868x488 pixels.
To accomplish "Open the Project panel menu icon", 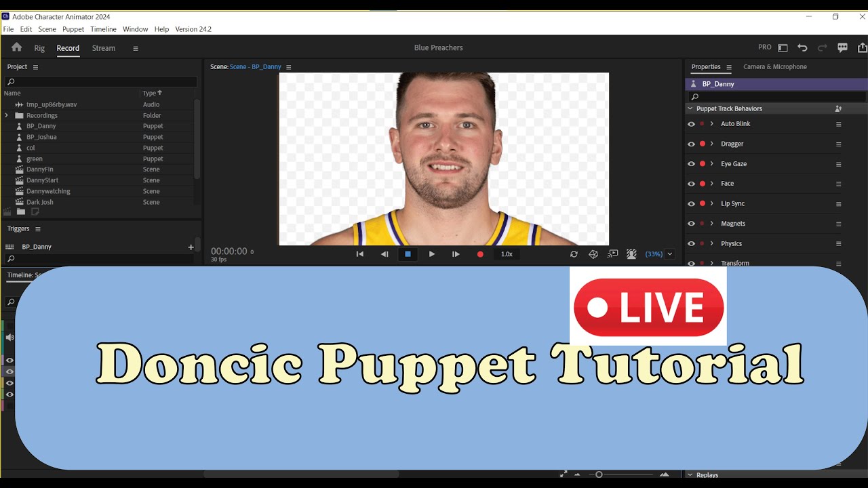I will [x=36, y=67].
